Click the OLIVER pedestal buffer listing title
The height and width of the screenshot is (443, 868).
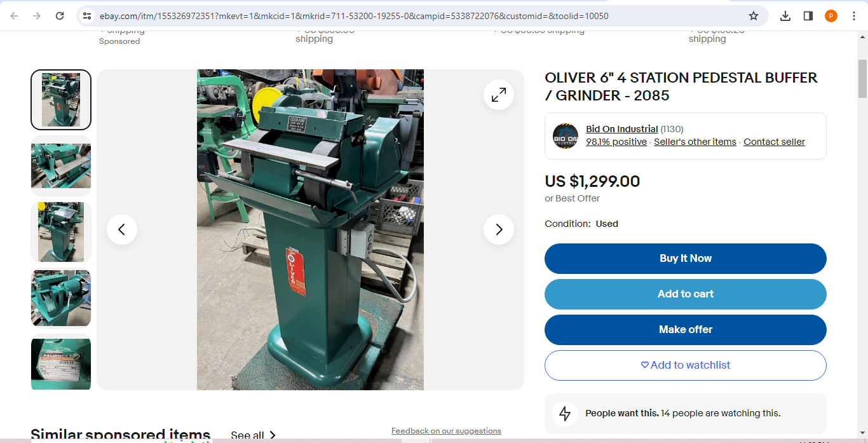tap(681, 87)
